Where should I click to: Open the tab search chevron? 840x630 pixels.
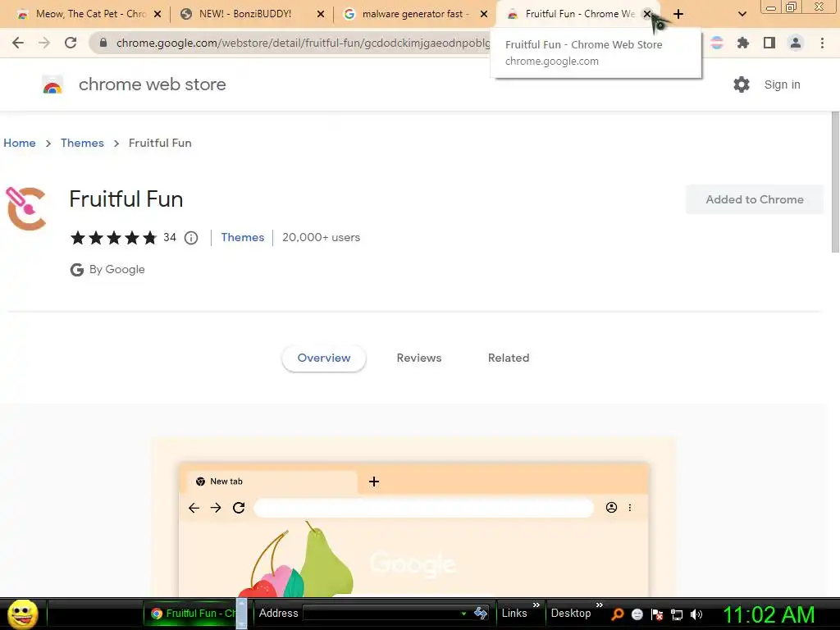tap(742, 14)
